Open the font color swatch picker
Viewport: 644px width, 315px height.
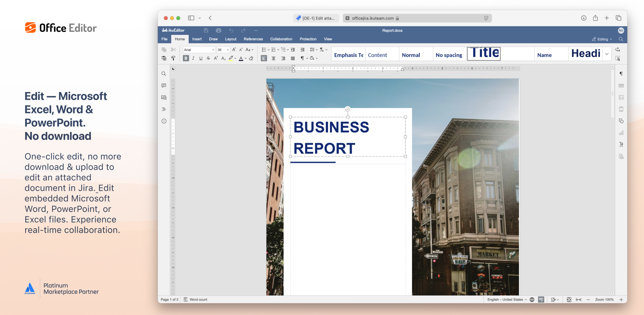tap(246, 58)
